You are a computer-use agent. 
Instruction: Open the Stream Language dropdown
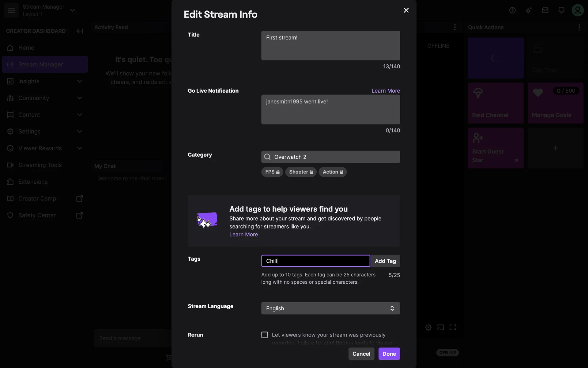330,308
